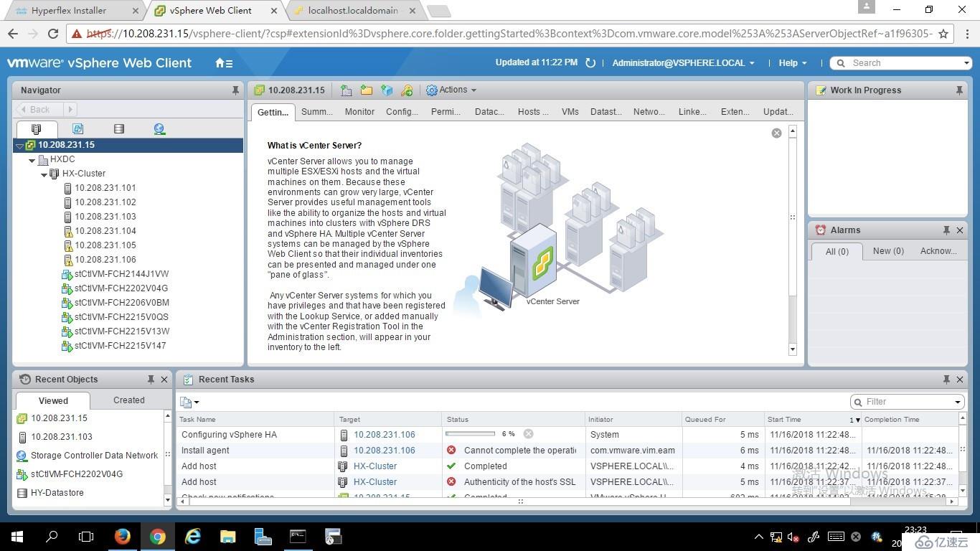Click the fourth toolbar icon before Actions
Image resolution: width=980 pixels, height=551 pixels.
(x=407, y=90)
